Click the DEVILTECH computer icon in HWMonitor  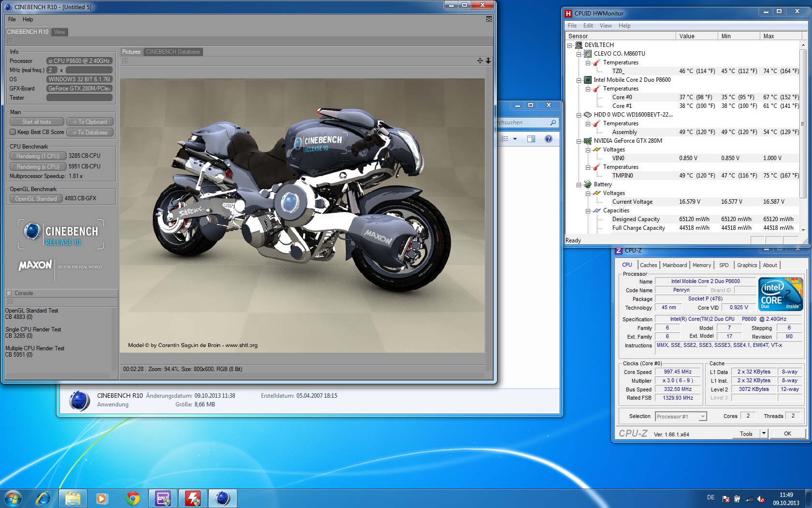[579, 45]
